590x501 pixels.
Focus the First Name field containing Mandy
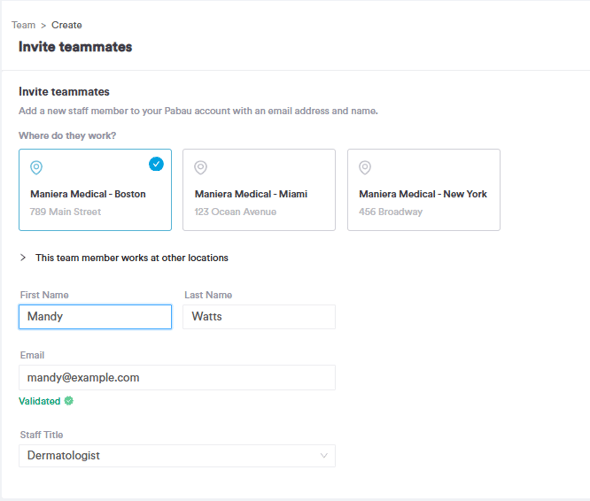coord(95,317)
